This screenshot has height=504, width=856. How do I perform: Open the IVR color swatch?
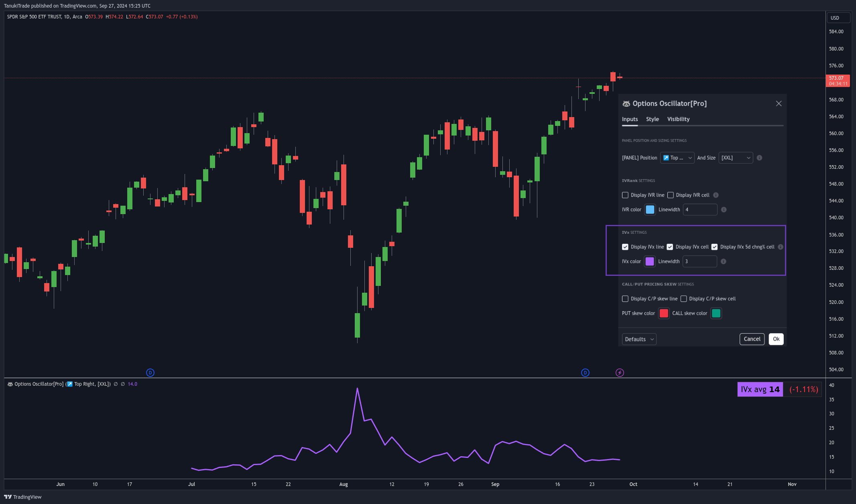[x=650, y=210]
